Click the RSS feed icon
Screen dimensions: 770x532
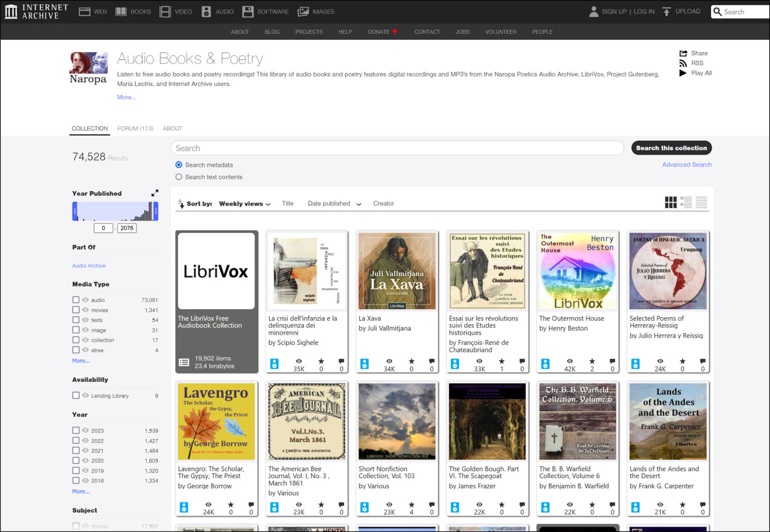[x=684, y=63]
